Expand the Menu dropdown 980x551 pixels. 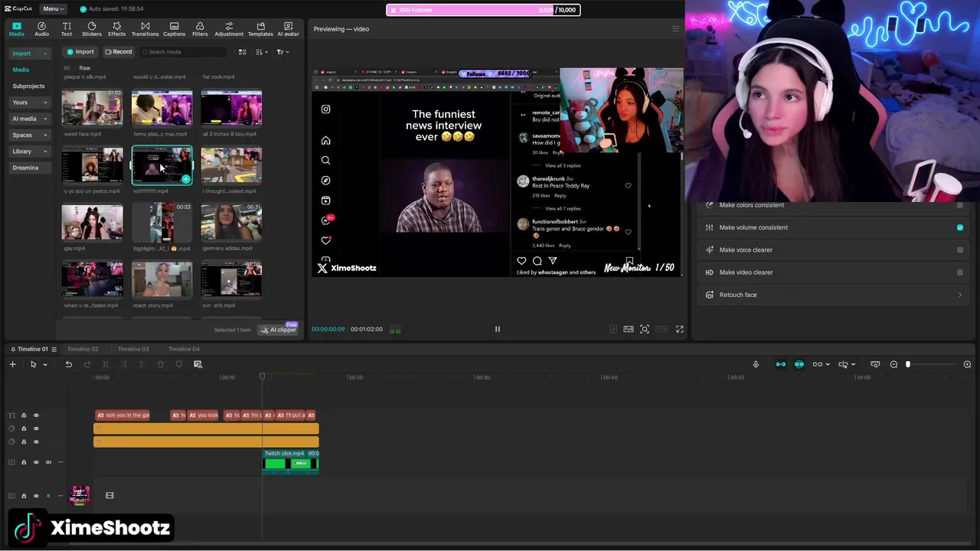pyautogui.click(x=54, y=8)
